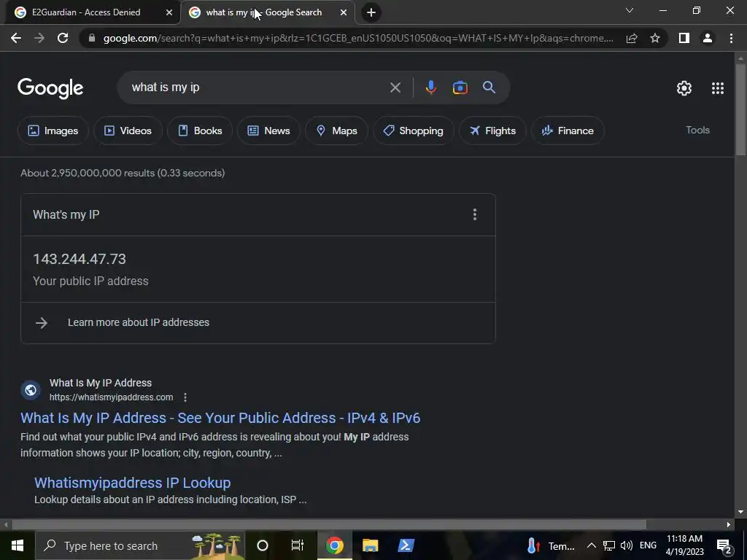The height and width of the screenshot is (560, 747).
Task: Start voice search with microphone
Action: tap(430, 87)
